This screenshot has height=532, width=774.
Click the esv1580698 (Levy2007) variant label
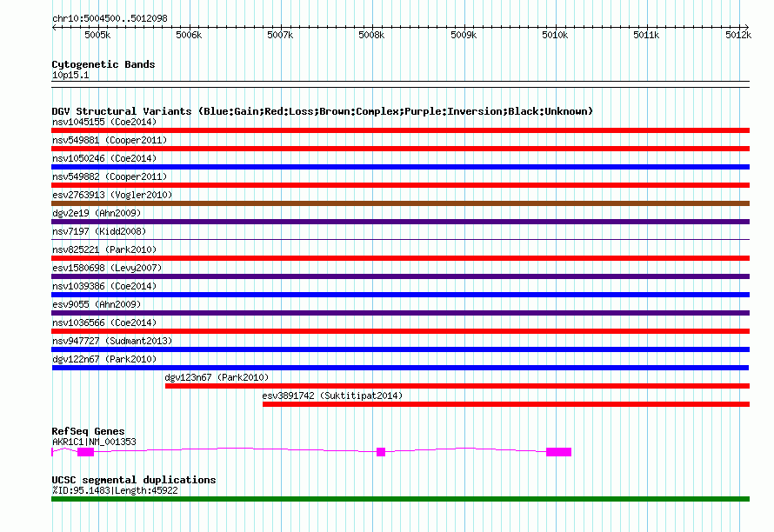pyautogui.click(x=107, y=268)
